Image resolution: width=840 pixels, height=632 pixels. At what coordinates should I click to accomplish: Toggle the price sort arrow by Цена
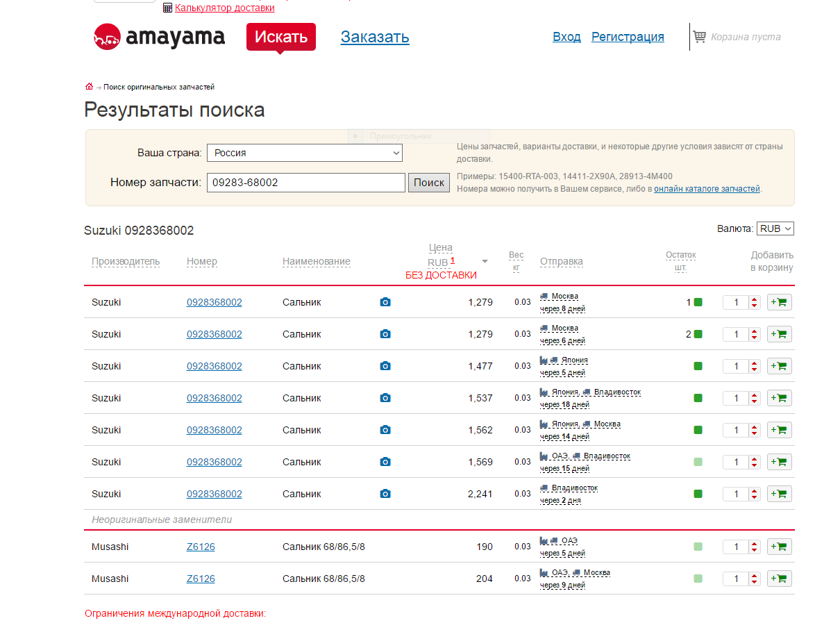click(485, 262)
